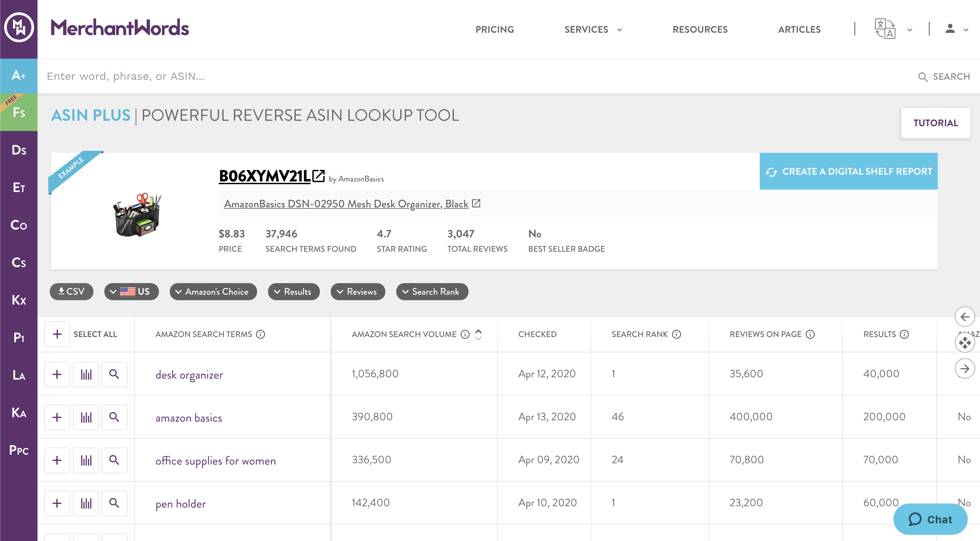Click magnifier search for desk organizer row
This screenshot has height=541, width=980.
pos(115,374)
